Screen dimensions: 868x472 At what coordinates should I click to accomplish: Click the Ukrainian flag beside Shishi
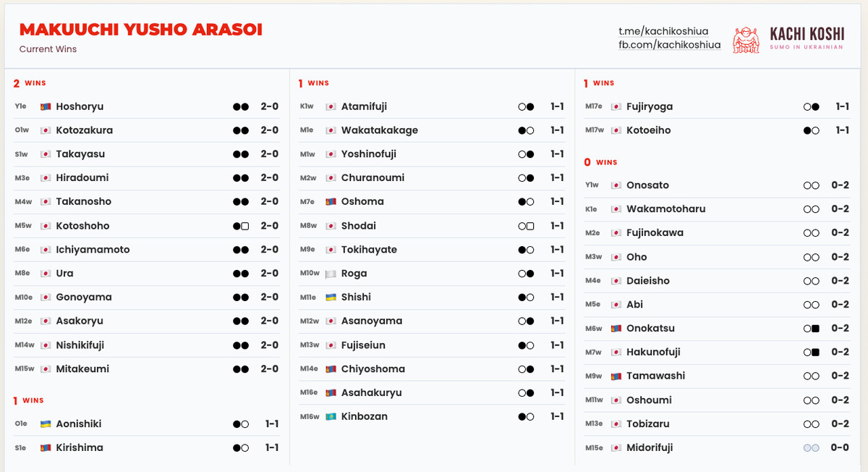[x=331, y=298]
